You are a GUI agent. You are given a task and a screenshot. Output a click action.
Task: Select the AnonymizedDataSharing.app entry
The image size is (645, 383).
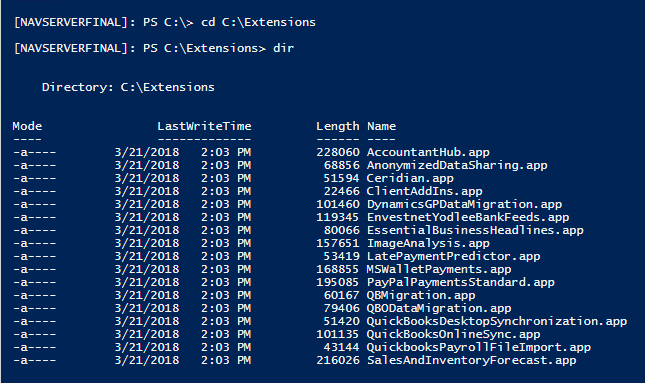click(x=457, y=165)
